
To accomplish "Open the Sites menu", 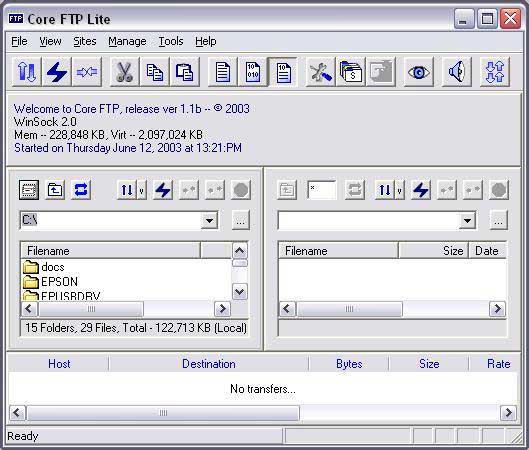I will click(x=85, y=41).
